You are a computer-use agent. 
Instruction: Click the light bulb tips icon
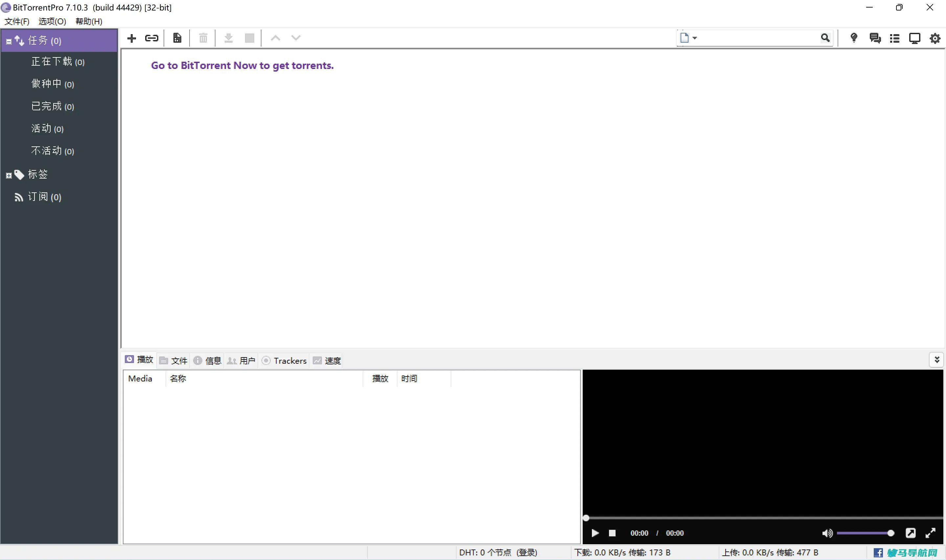853,38
